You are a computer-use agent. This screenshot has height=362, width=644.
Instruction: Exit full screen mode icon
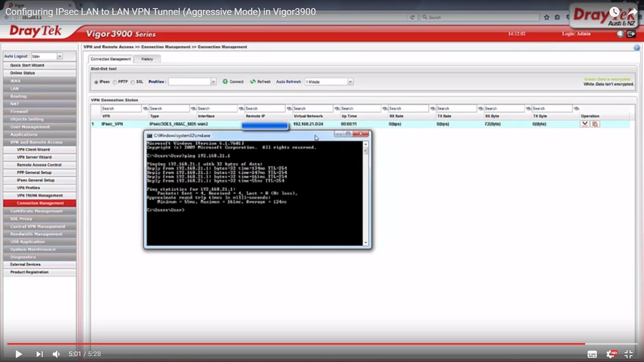(x=628, y=354)
